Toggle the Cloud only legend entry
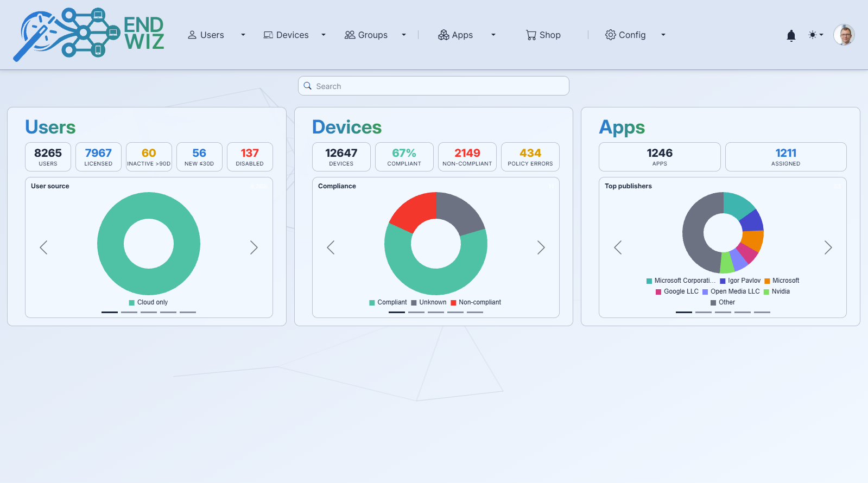The image size is (868, 483). [148, 302]
